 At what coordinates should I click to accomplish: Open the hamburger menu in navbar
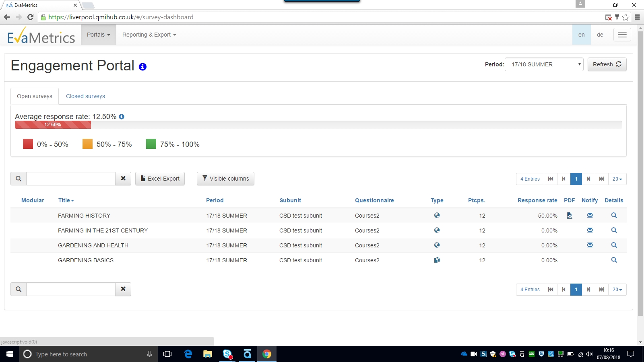point(622,35)
